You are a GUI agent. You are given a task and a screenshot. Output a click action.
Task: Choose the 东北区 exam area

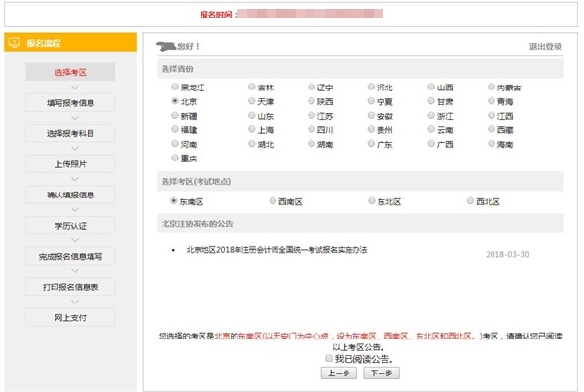coord(372,201)
